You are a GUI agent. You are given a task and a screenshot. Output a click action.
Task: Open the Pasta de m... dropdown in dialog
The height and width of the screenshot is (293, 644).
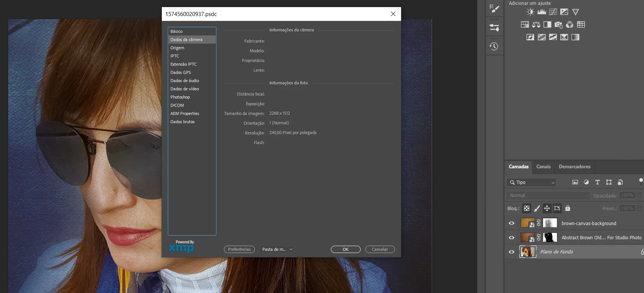[x=277, y=249]
